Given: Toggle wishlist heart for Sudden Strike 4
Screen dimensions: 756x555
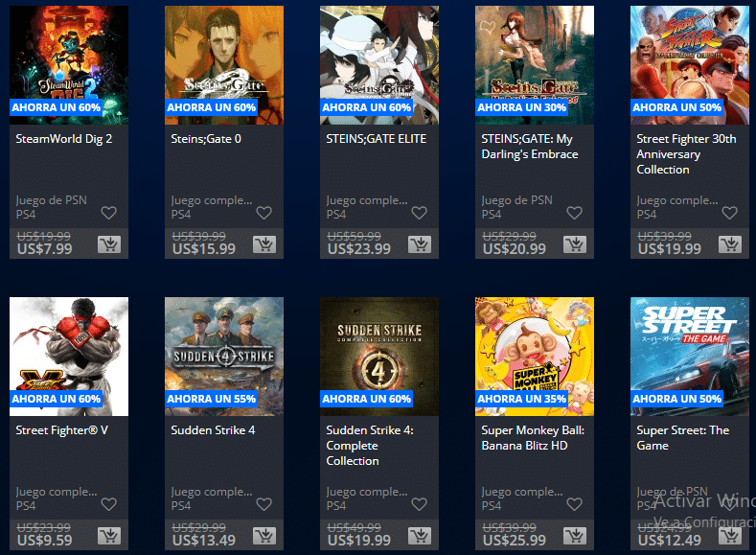Looking at the screenshot, I should [264, 504].
